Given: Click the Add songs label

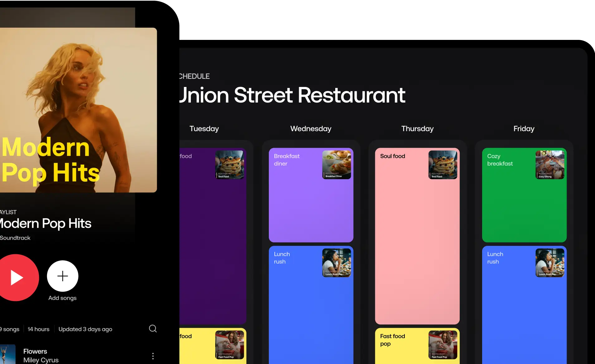Looking at the screenshot, I should click(62, 298).
